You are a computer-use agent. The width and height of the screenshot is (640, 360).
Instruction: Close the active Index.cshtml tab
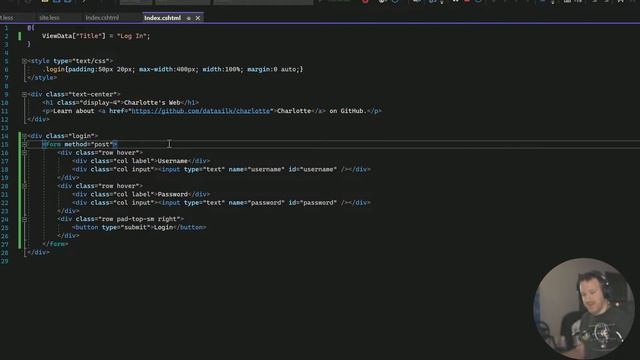coord(198,18)
